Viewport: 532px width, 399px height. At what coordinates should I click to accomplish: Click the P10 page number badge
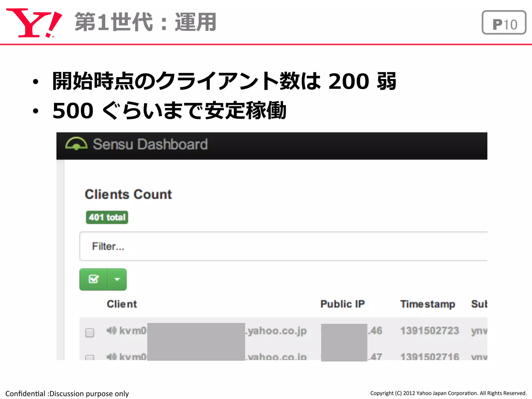(x=504, y=23)
